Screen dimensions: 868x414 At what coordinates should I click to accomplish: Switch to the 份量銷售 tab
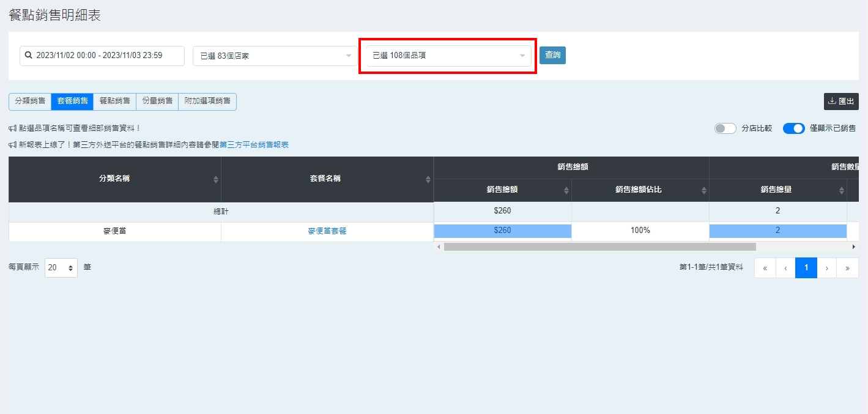coord(157,102)
